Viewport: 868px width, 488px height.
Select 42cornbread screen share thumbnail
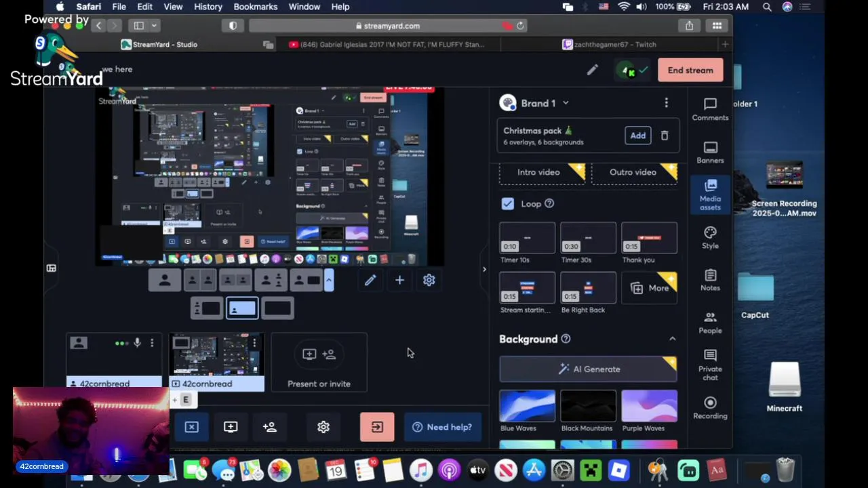[216, 362]
